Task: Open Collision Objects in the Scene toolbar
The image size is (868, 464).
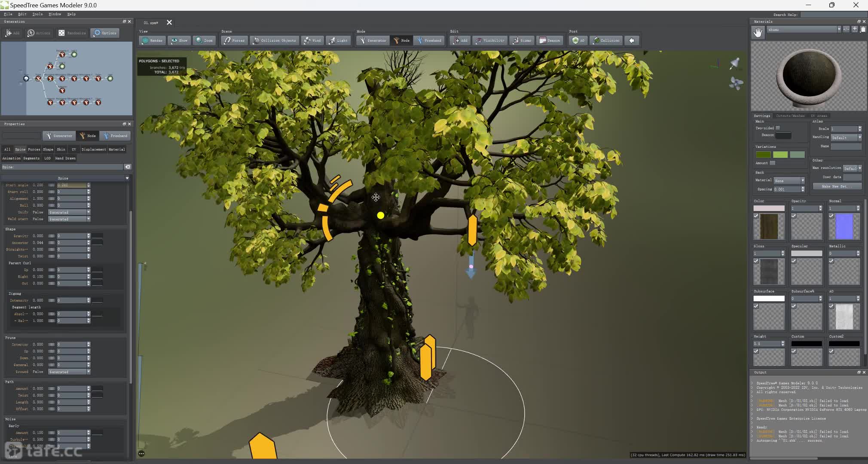Action: (x=274, y=40)
